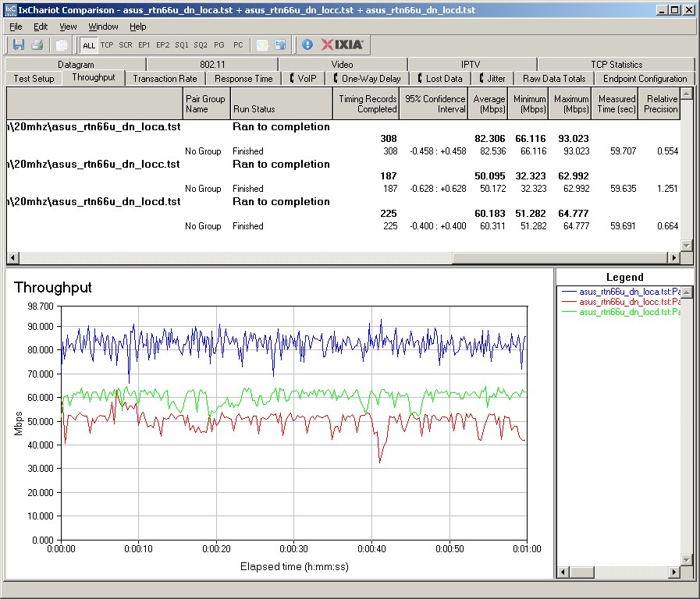
Task: Select the ALL filter button
Action: tap(89, 45)
